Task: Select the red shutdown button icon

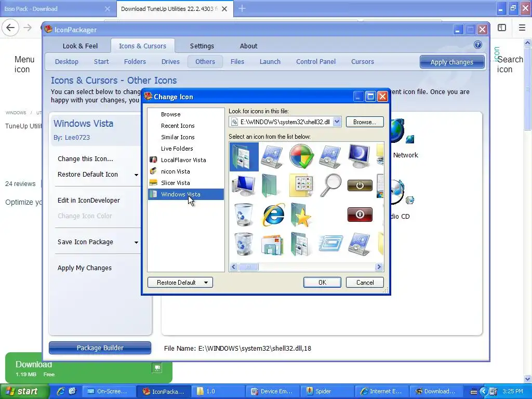Action: point(360,215)
